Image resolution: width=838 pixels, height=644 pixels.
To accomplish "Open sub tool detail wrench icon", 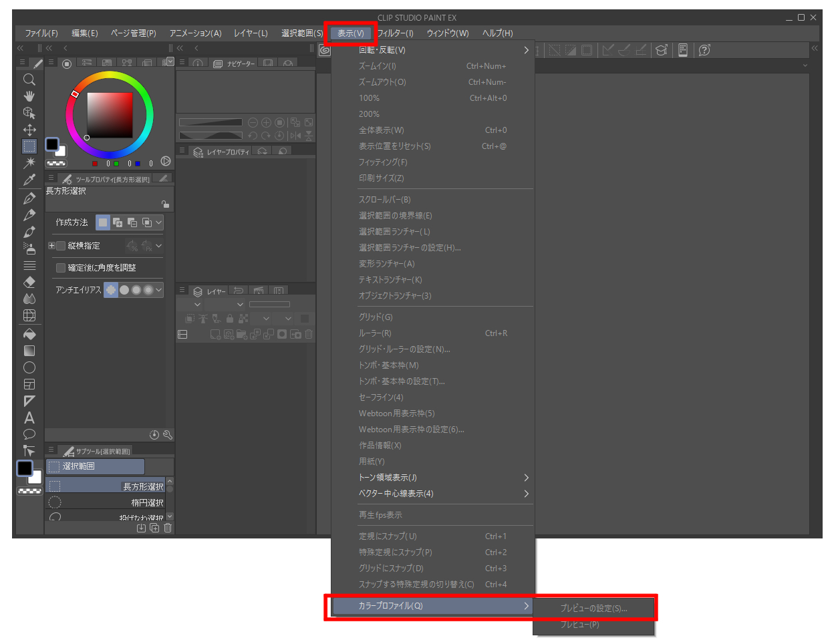I will click(x=167, y=435).
